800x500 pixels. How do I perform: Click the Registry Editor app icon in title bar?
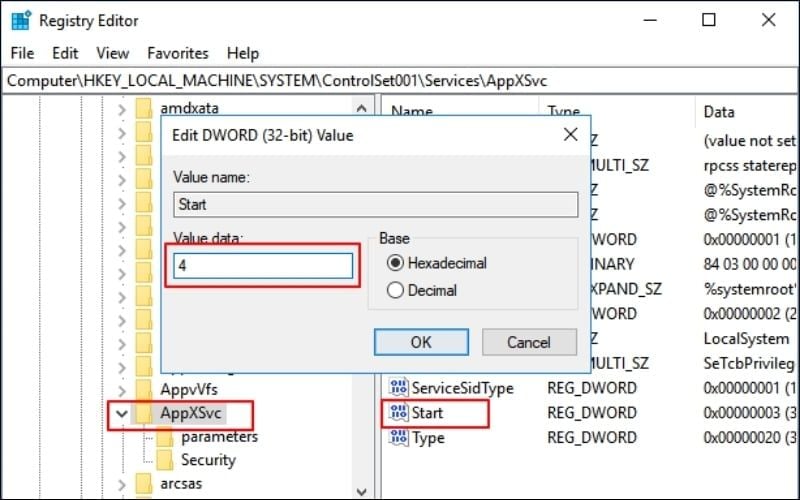[x=20, y=20]
